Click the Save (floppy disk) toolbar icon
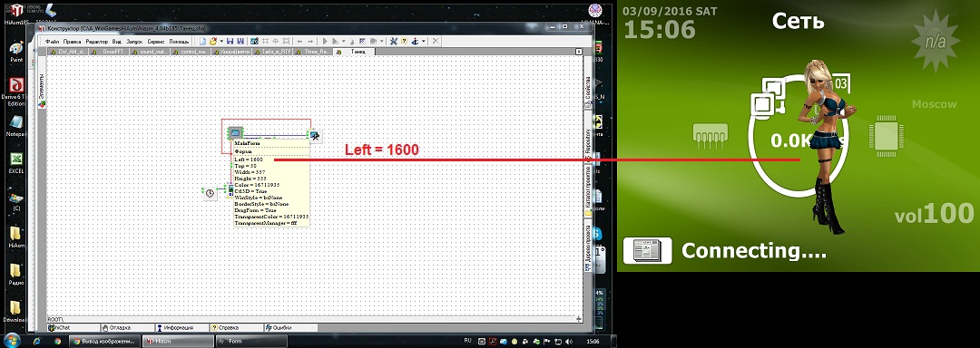 tap(230, 41)
